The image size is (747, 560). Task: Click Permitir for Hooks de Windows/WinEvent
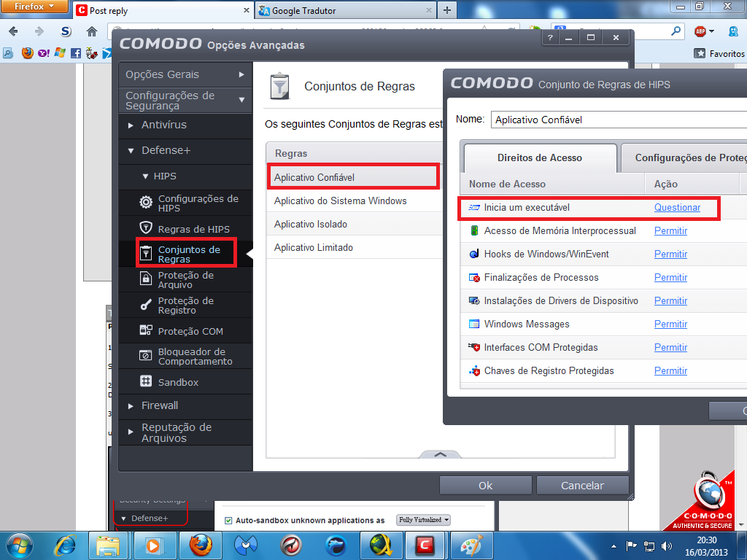coord(670,254)
